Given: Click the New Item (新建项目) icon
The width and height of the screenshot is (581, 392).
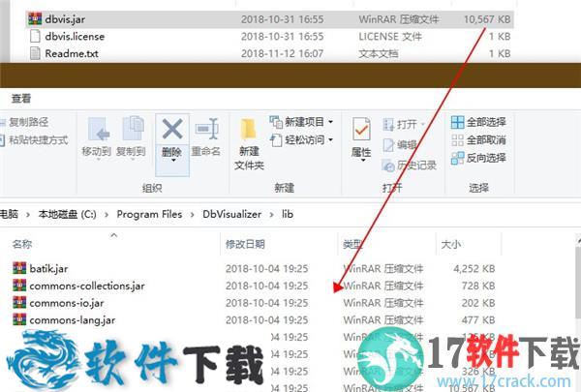Looking at the screenshot, I should (x=276, y=122).
